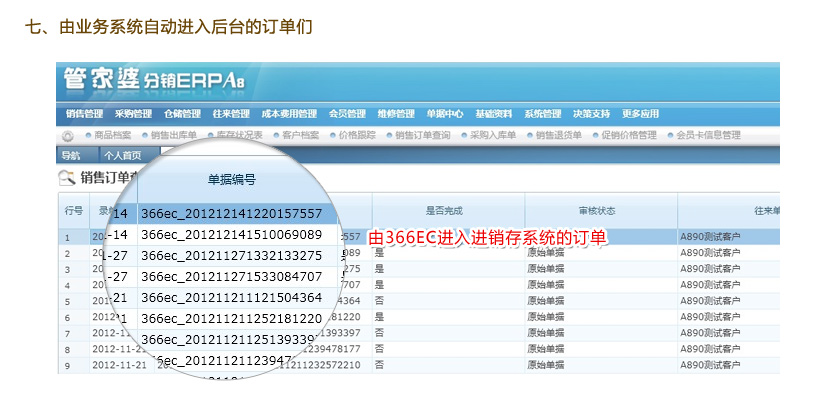Click A890测试客户 in row 8

coord(710,349)
